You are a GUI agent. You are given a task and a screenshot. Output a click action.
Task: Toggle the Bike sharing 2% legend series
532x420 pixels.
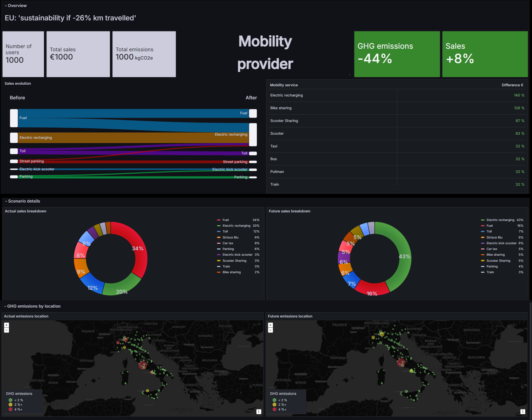(231, 272)
